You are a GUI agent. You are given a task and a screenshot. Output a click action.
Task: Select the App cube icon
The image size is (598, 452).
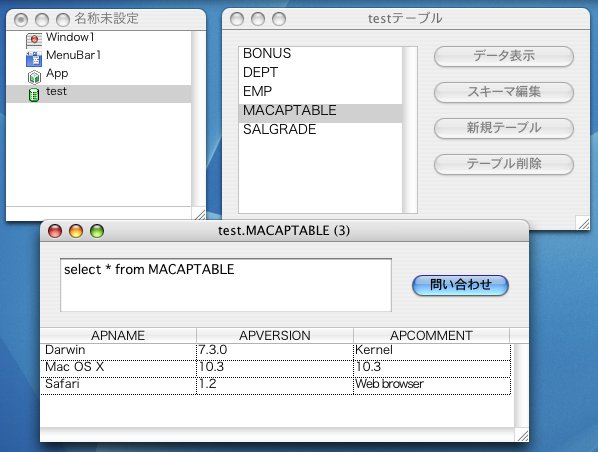coord(34,77)
